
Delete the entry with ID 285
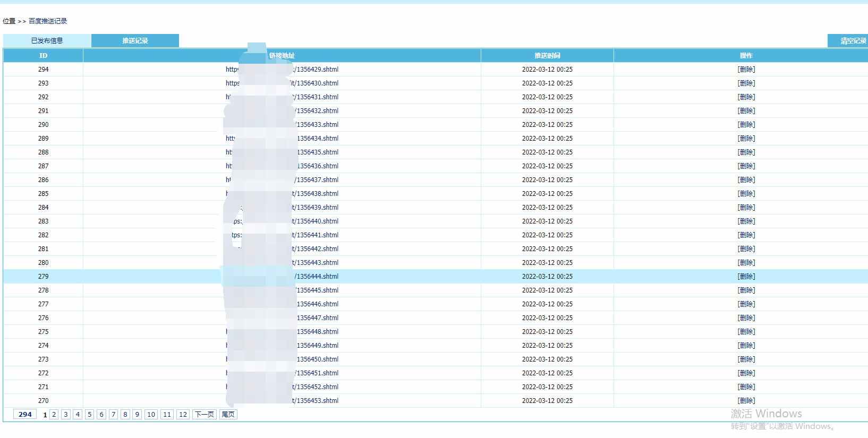coord(746,194)
